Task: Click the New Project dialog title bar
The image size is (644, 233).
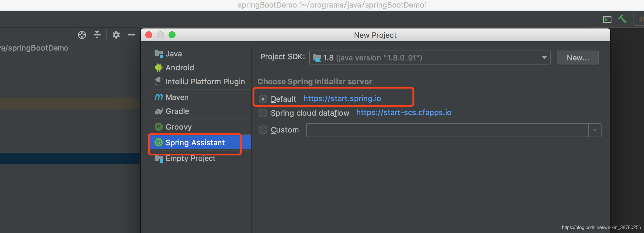Action: point(375,35)
